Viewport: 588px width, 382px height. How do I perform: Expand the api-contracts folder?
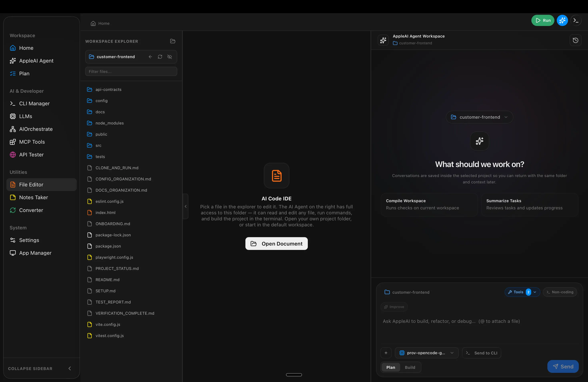(x=131, y=89)
